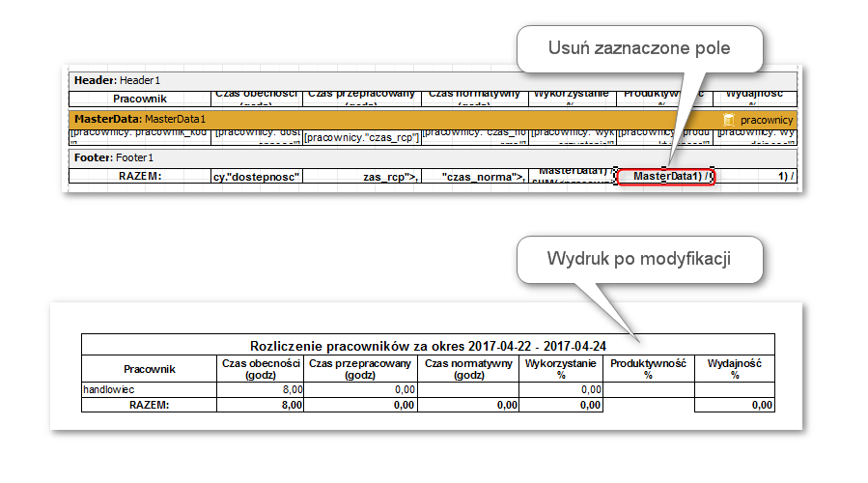
Task: Click the RAZEM: row label in the printout
Action: coord(149,406)
